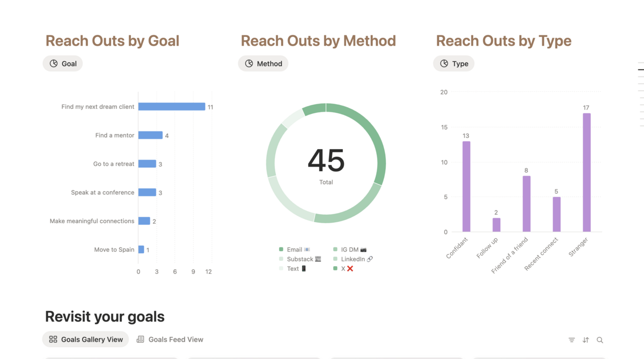The image size is (644, 359).
Task: Open the Type chart view tab
Action: pos(453,63)
